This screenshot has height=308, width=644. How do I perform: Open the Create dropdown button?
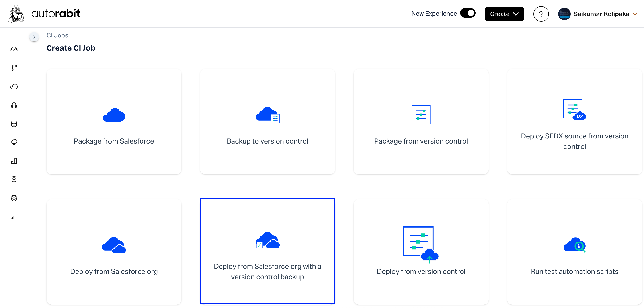click(x=504, y=14)
